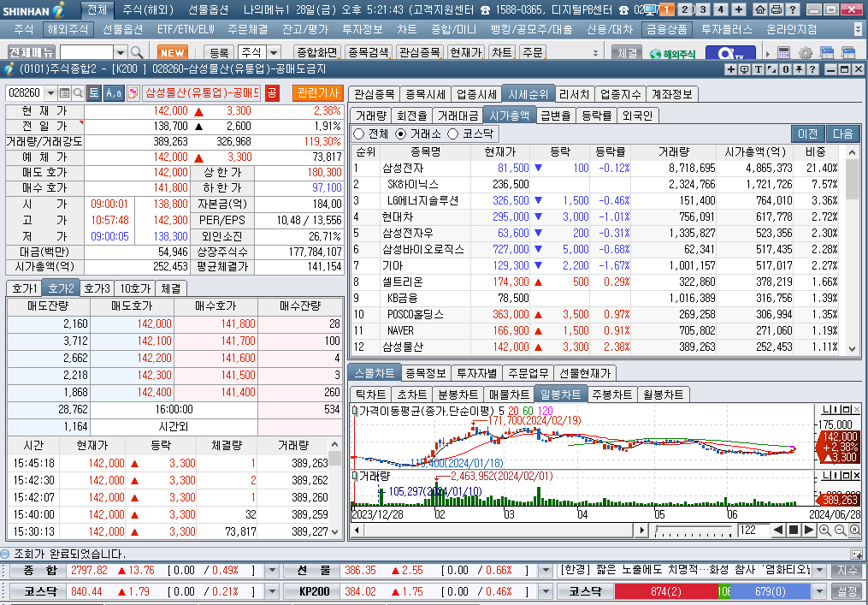This screenshot has height=605, width=868.
Task: Add a new virtual screen with plus button
Action: [x=739, y=9]
